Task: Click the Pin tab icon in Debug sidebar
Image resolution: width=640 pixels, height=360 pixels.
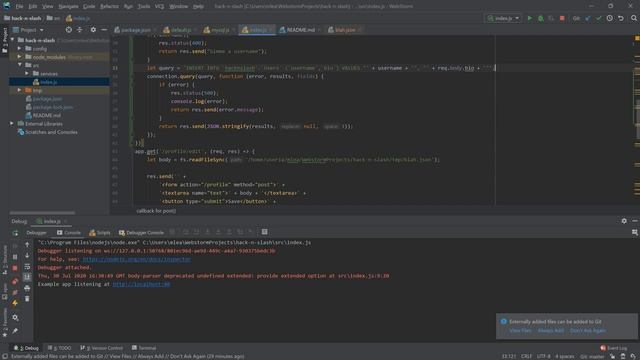Action: (15, 331)
